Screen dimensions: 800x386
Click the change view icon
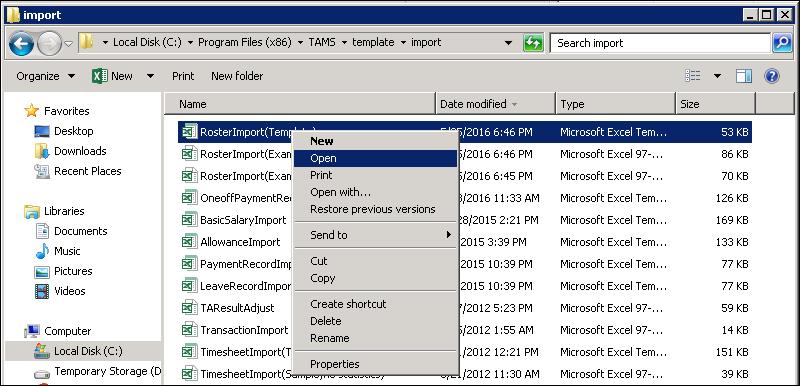coord(692,76)
